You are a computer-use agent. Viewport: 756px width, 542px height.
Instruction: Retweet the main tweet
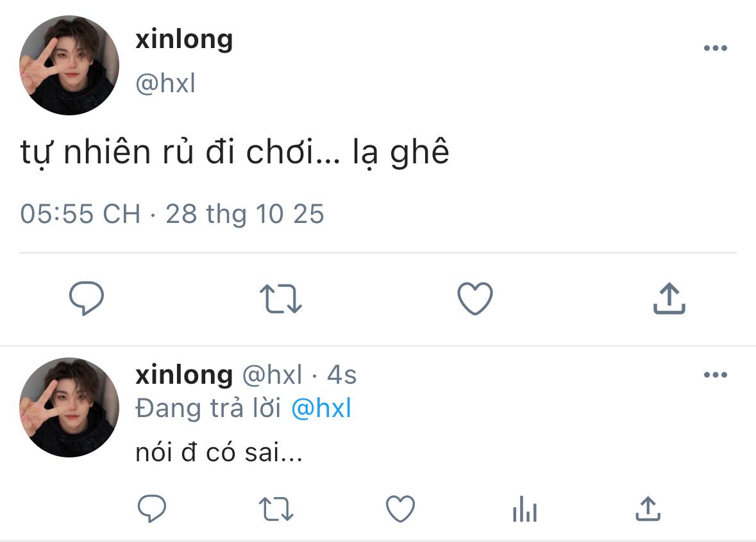coord(280,299)
